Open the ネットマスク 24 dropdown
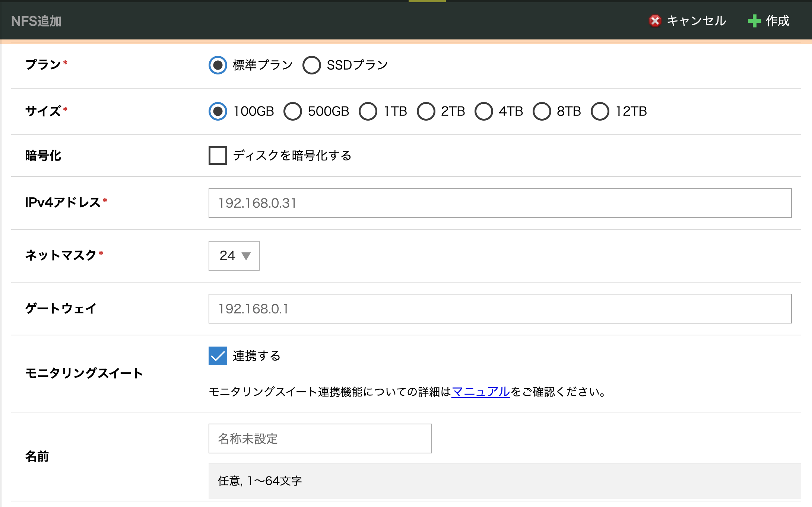The height and width of the screenshot is (507, 812). [x=234, y=256]
